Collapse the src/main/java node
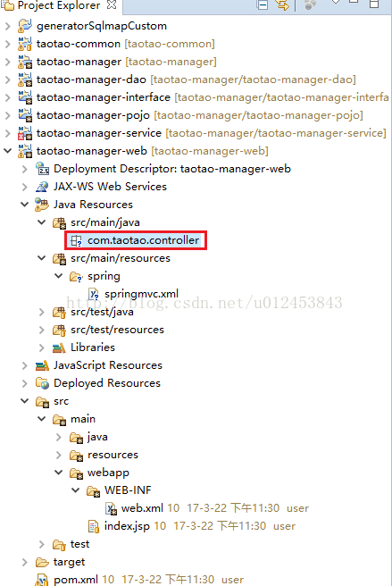Image resolution: width=392 pixels, height=586 pixels. pyautogui.click(x=42, y=222)
